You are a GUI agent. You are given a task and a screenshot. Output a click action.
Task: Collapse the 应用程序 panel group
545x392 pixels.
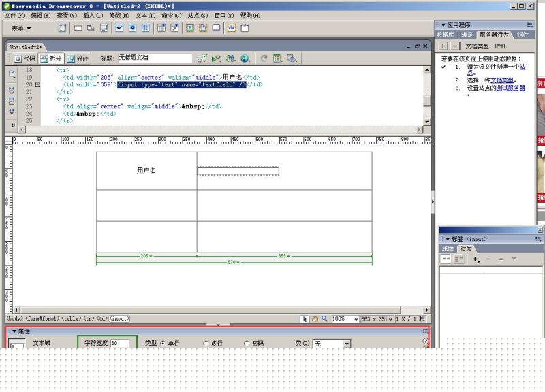click(x=443, y=25)
